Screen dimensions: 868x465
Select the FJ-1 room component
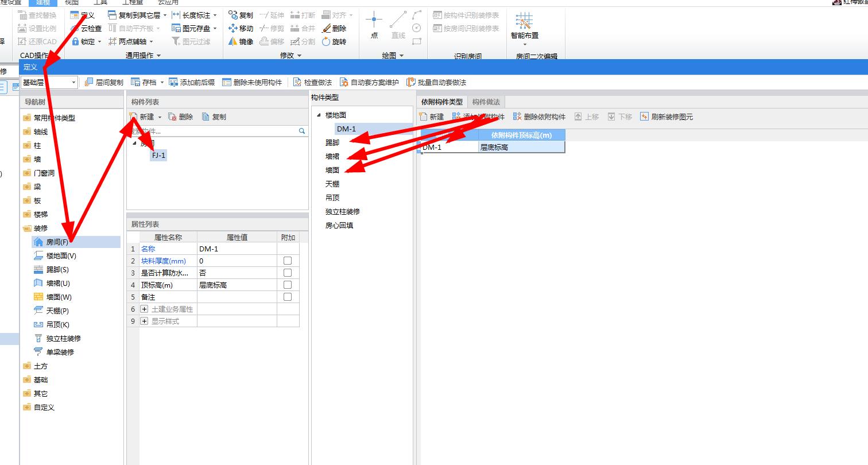click(x=158, y=155)
